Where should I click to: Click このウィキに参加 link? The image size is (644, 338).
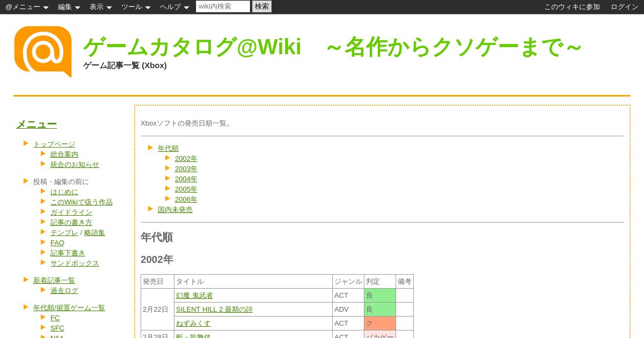point(572,7)
